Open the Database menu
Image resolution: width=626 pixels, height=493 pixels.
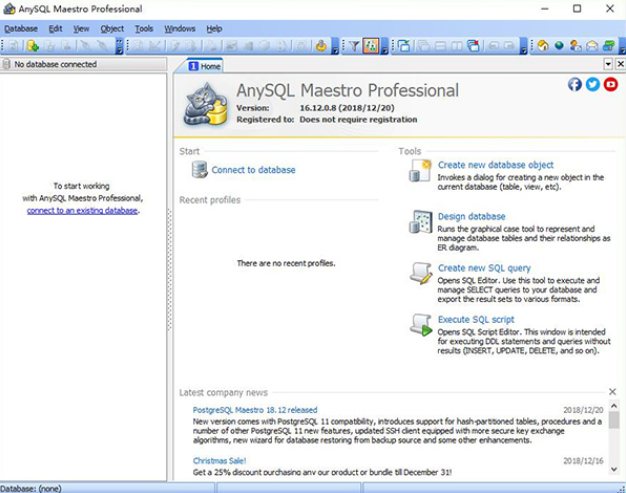tap(20, 29)
